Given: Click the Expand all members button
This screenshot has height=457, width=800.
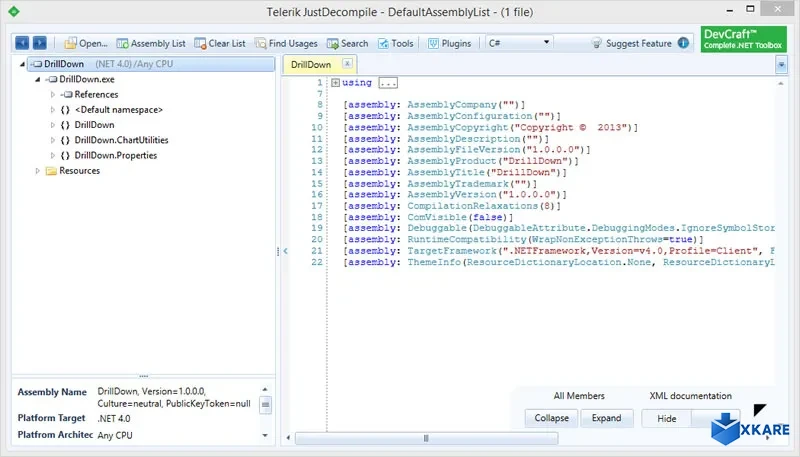Looking at the screenshot, I should 607,418.
